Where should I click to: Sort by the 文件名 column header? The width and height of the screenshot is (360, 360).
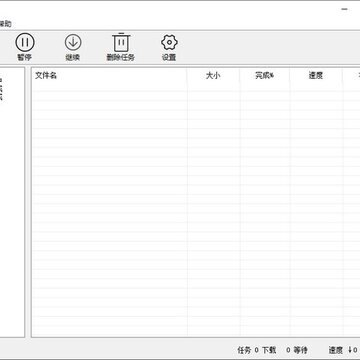point(109,76)
